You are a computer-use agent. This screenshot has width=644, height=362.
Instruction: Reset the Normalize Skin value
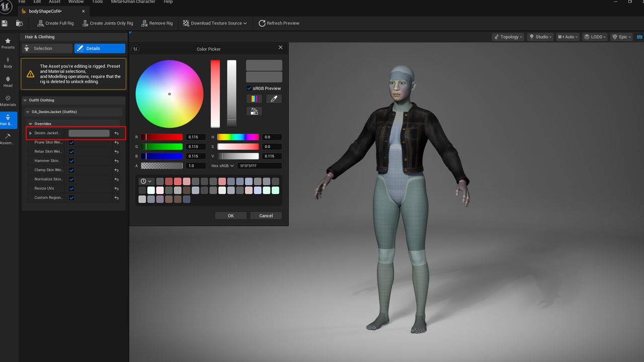(x=117, y=179)
